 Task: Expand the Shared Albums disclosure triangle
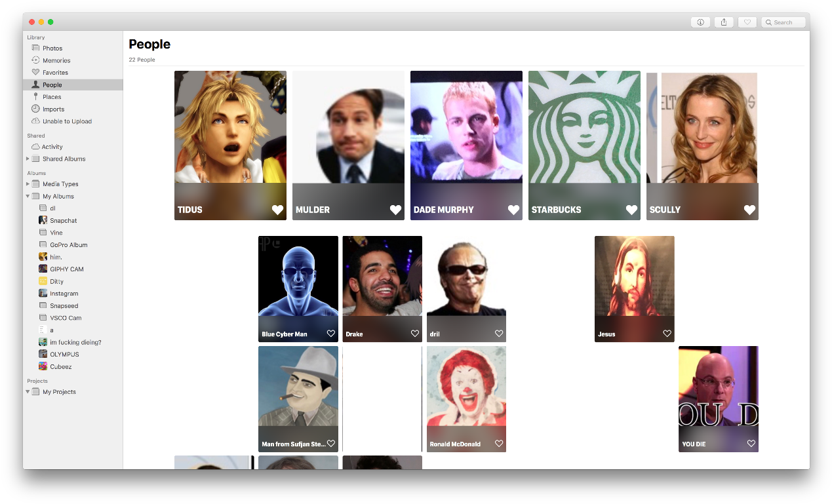28,159
